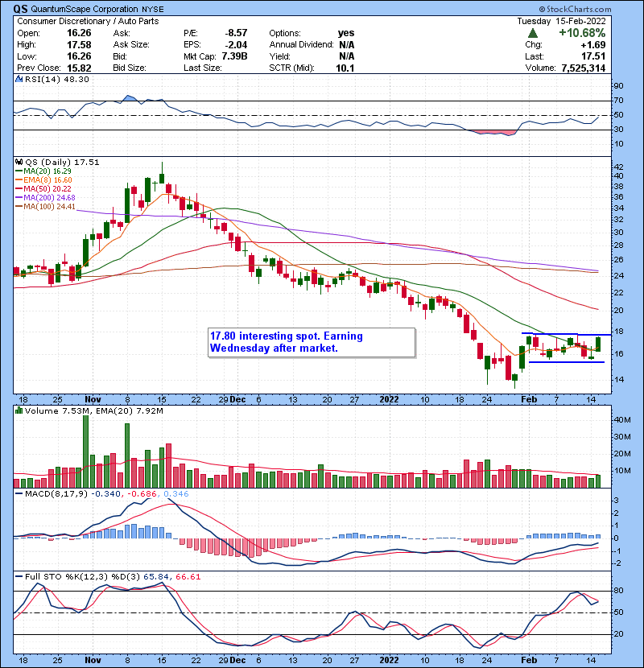Click the Last Size label
The width and height of the screenshot is (644, 668).
click(202, 68)
